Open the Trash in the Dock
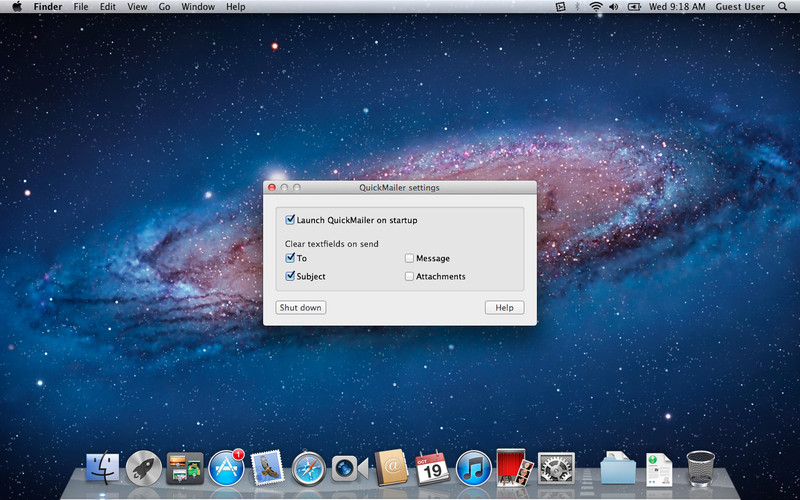The image size is (800, 500). pyautogui.click(x=700, y=468)
